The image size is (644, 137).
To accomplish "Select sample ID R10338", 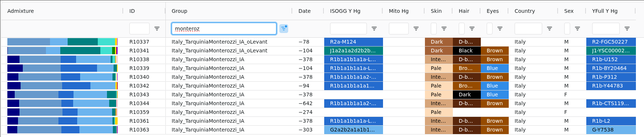I will (139, 59).
